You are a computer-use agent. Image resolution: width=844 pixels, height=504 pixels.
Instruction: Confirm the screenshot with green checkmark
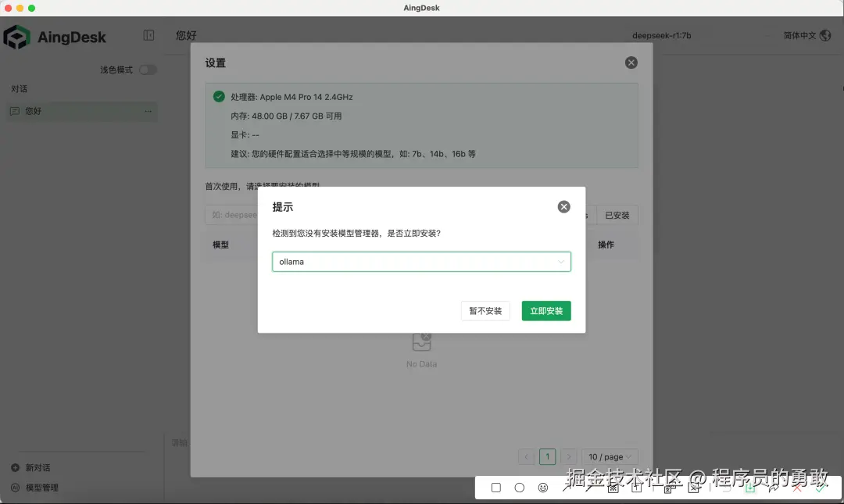pyautogui.click(x=821, y=488)
